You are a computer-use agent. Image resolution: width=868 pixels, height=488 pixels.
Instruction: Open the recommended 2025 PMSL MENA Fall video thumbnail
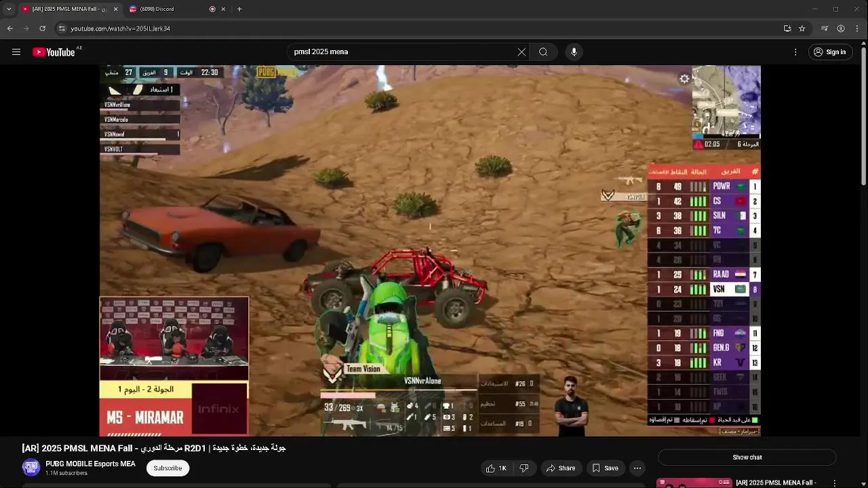[x=694, y=483]
